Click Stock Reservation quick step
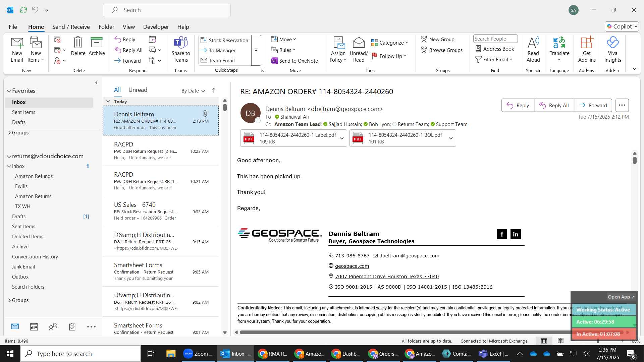644x362 pixels. (224, 40)
